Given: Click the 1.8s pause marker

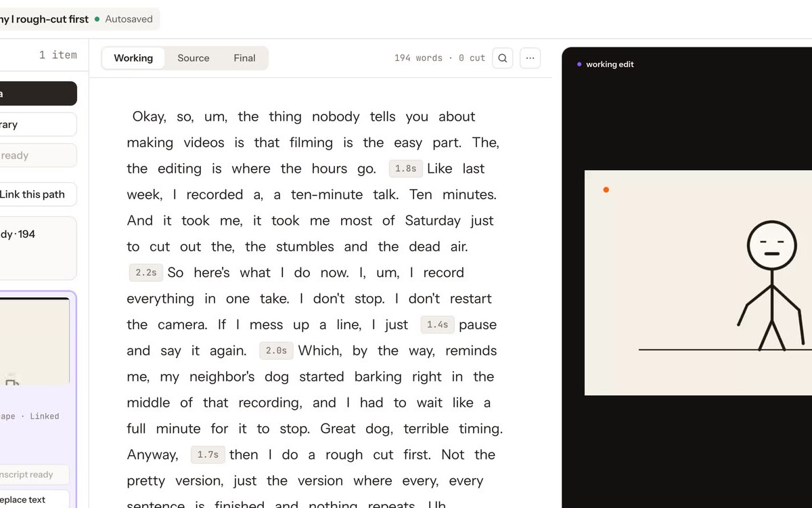Looking at the screenshot, I should pyautogui.click(x=406, y=169).
